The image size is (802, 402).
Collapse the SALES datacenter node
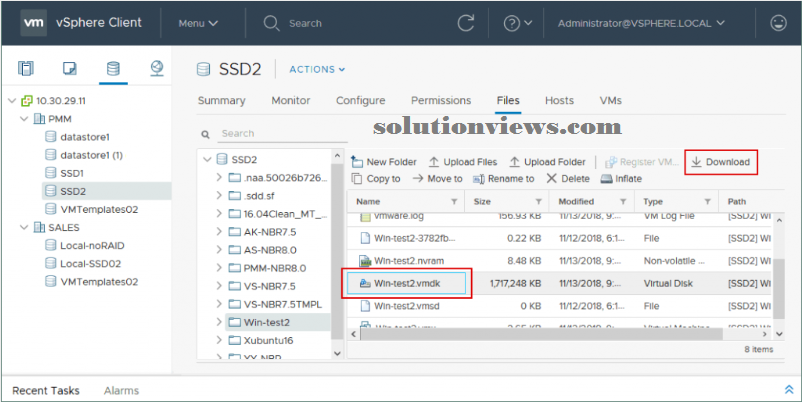24,227
